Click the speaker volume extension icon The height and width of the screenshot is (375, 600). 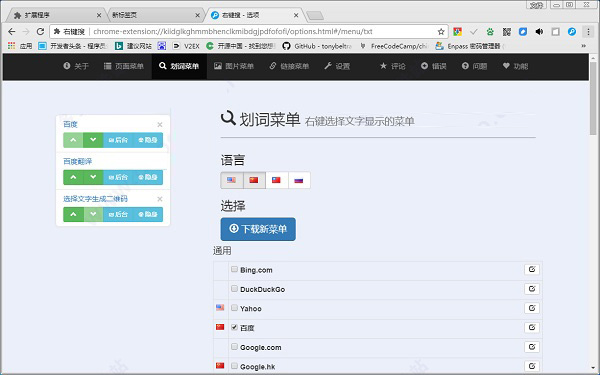(x=540, y=32)
